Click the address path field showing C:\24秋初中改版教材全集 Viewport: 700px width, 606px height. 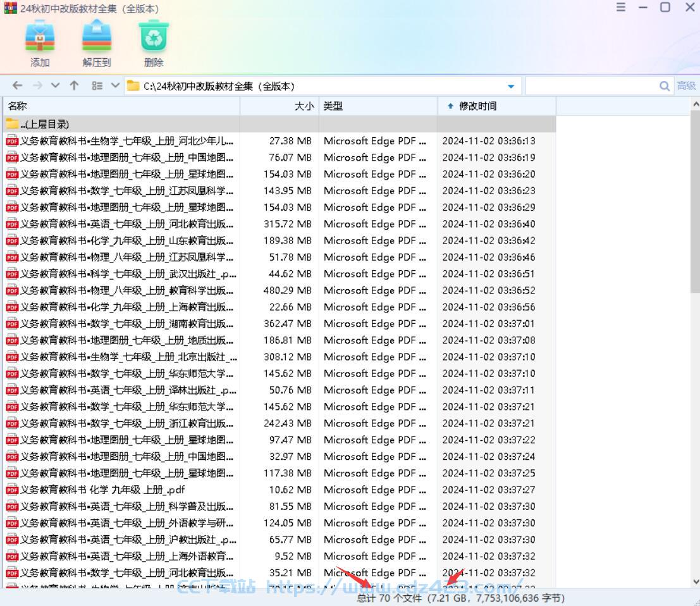tap(322, 86)
